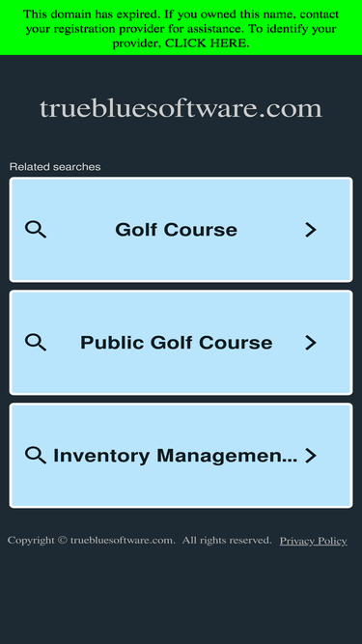362x644 pixels.
Task: Click the Copyright word in footer
Action: (31, 541)
